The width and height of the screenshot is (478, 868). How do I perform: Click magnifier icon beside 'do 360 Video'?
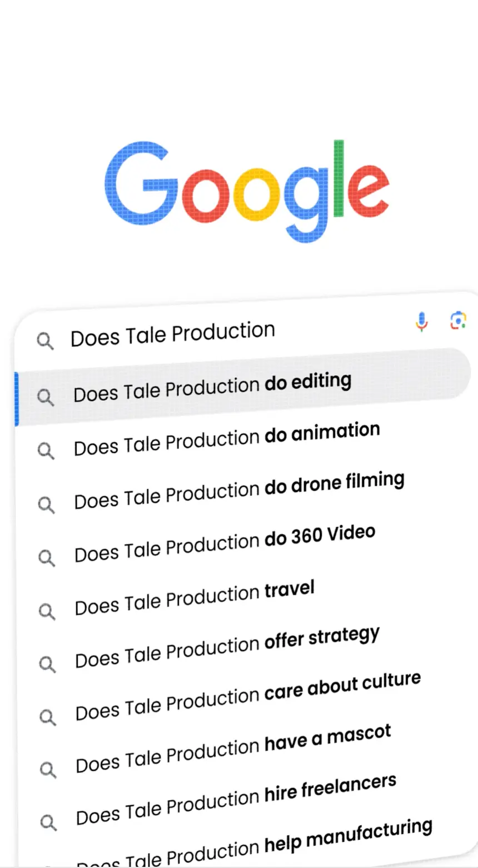click(47, 558)
